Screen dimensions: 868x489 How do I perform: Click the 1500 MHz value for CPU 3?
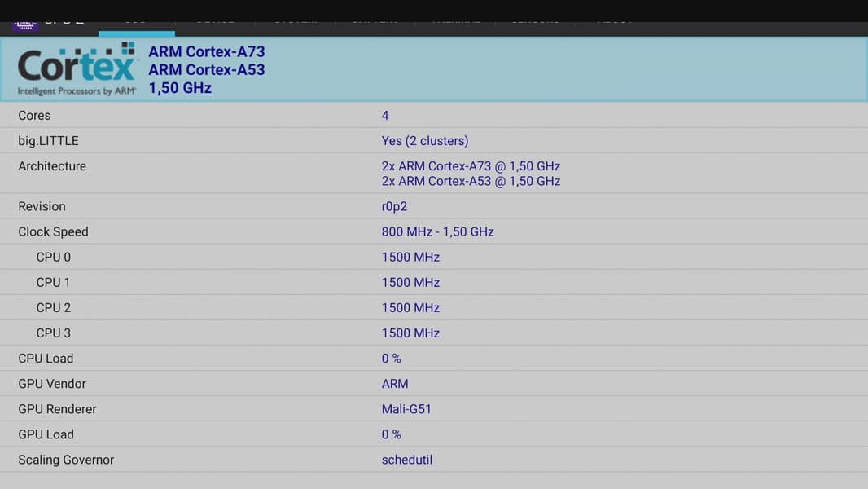[410, 333]
